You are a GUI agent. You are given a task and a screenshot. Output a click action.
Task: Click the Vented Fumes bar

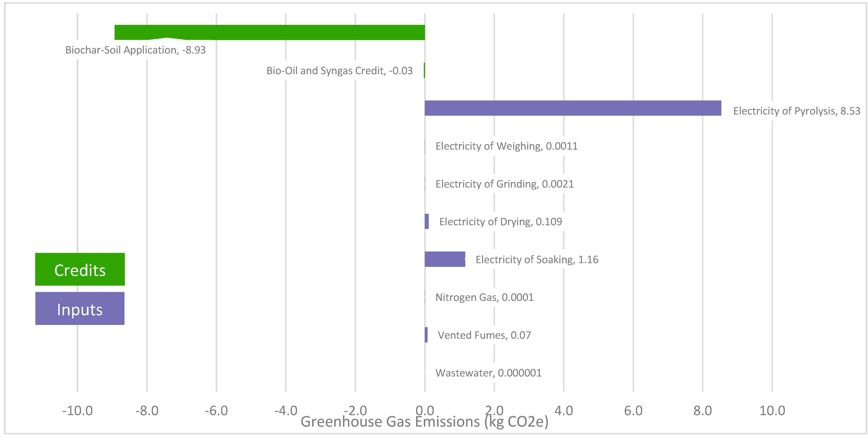(426, 335)
